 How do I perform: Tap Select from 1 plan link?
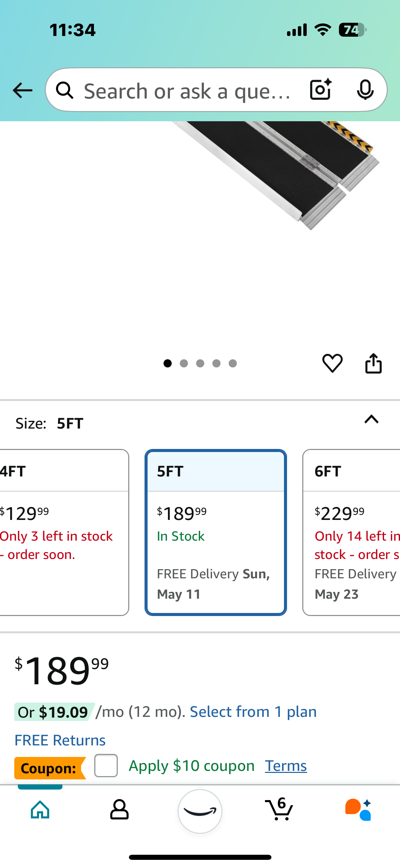tap(253, 711)
